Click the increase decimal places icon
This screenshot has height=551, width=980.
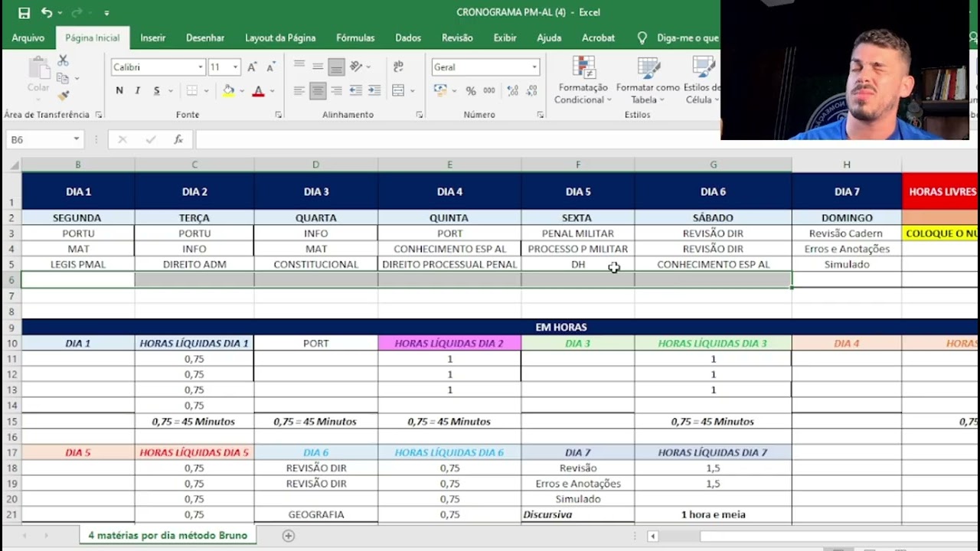click(x=513, y=90)
